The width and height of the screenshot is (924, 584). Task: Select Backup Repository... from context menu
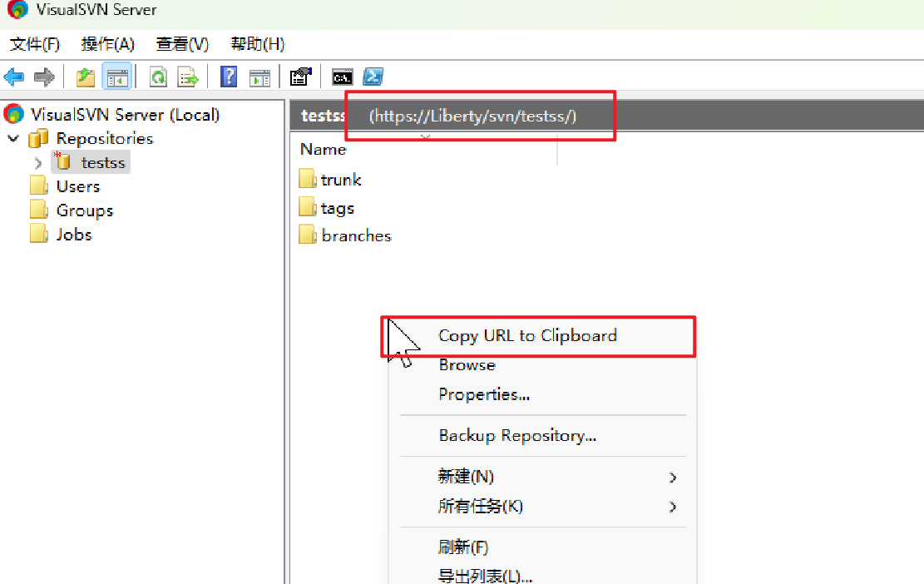click(x=517, y=436)
